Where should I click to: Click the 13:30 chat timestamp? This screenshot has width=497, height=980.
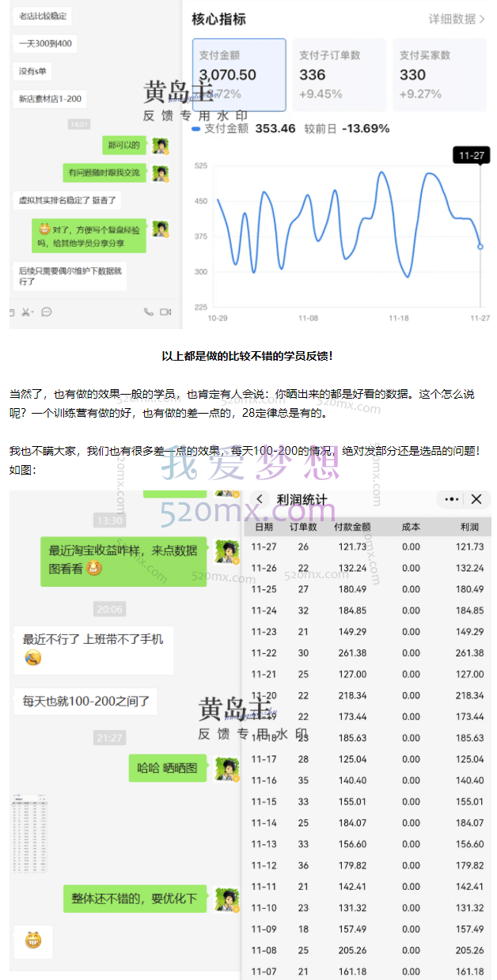tap(109, 520)
